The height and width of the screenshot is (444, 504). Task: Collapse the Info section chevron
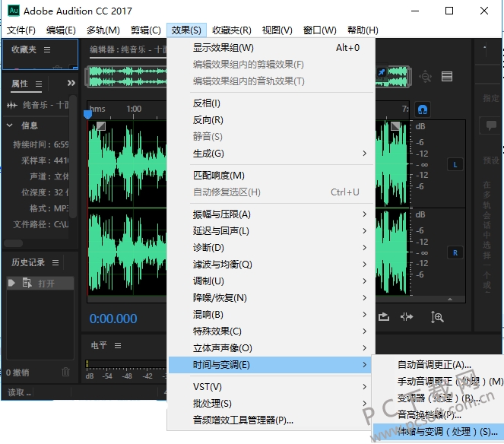tap(10, 125)
